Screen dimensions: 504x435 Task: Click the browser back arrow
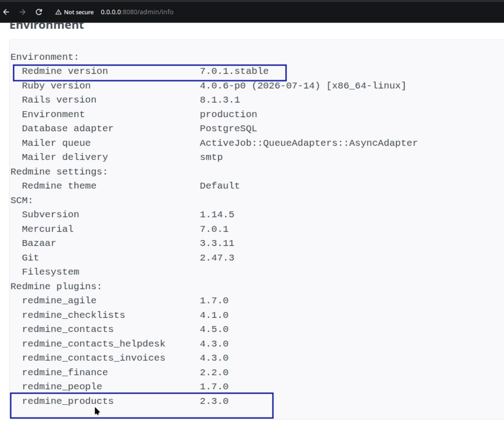6,12
